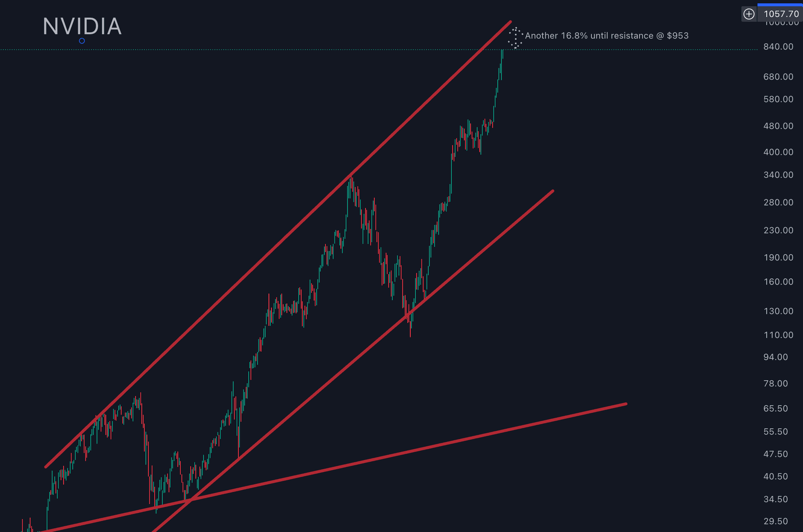
Task: Select the dotted up-arrow drawing near the annotation
Action: 516,38
